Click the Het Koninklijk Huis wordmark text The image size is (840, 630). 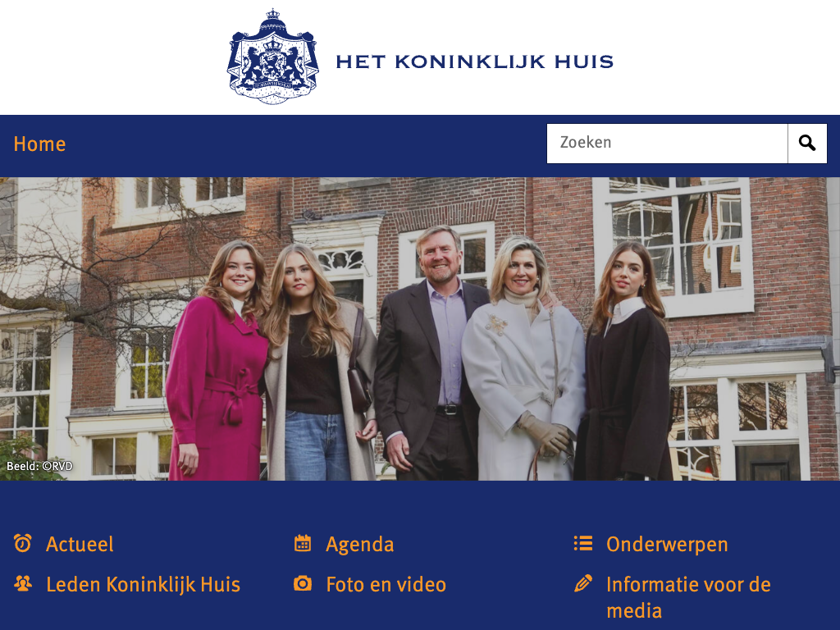475,62
